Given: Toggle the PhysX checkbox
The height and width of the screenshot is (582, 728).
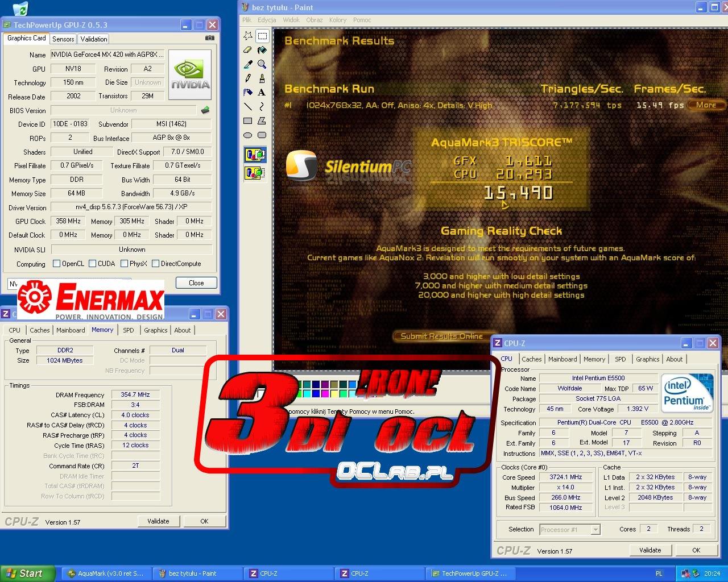Looking at the screenshot, I should pos(124,264).
